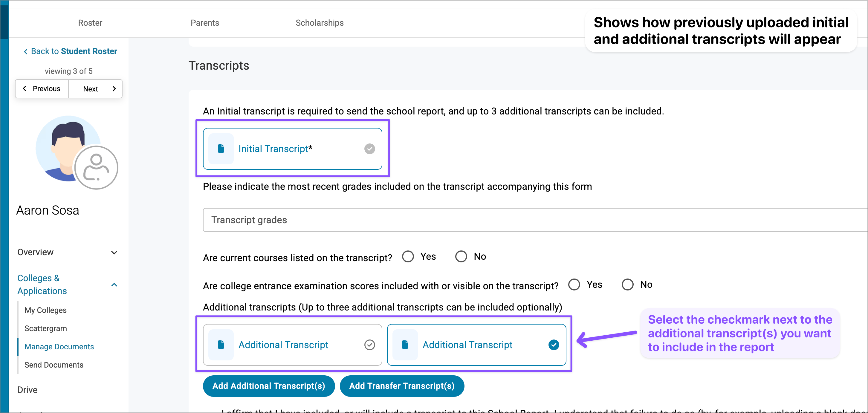Go to Next student
This screenshot has height=413, width=868.
pyautogui.click(x=95, y=88)
